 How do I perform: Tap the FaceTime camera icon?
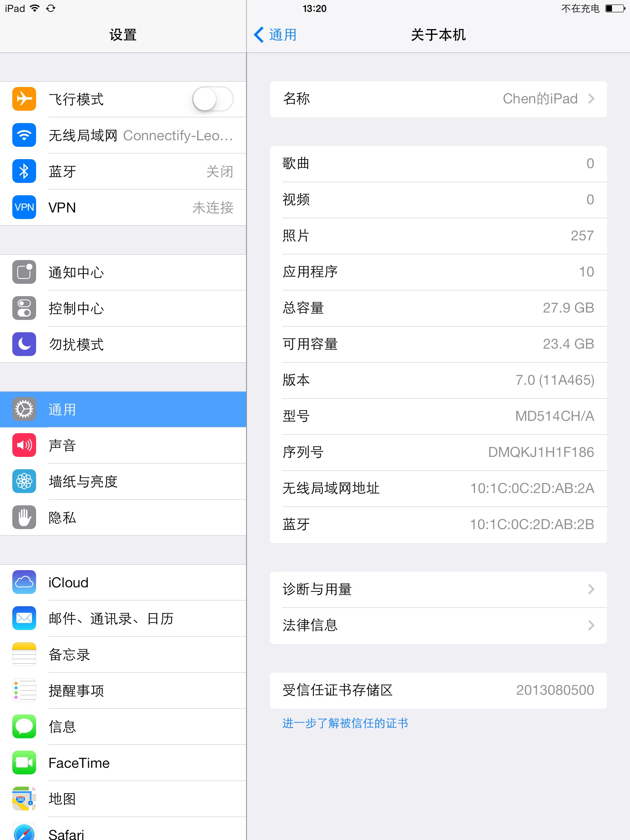[24, 762]
